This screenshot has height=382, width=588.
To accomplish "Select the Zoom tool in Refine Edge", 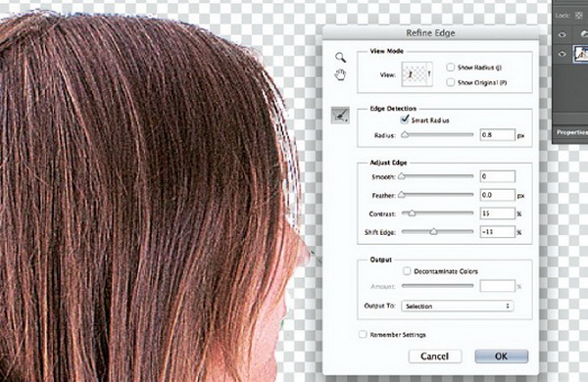I will [340, 57].
